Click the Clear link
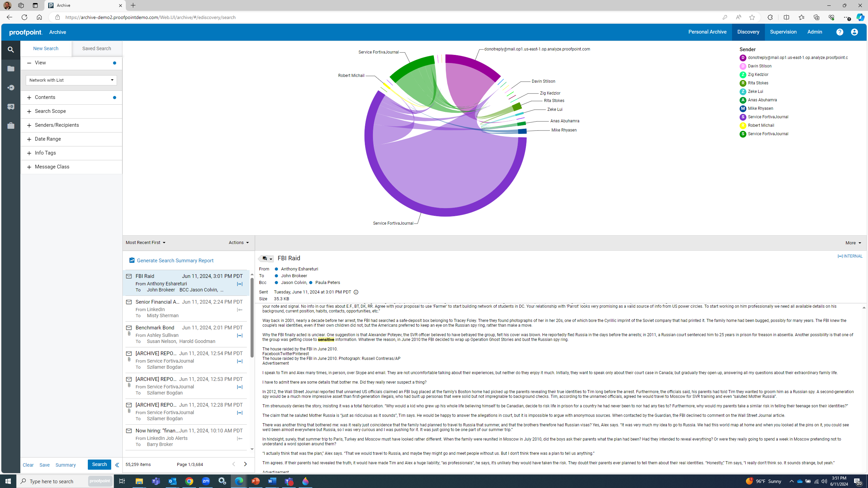This screenshot has height=488, width=868. pyautogui.click(x=28, y=465)
